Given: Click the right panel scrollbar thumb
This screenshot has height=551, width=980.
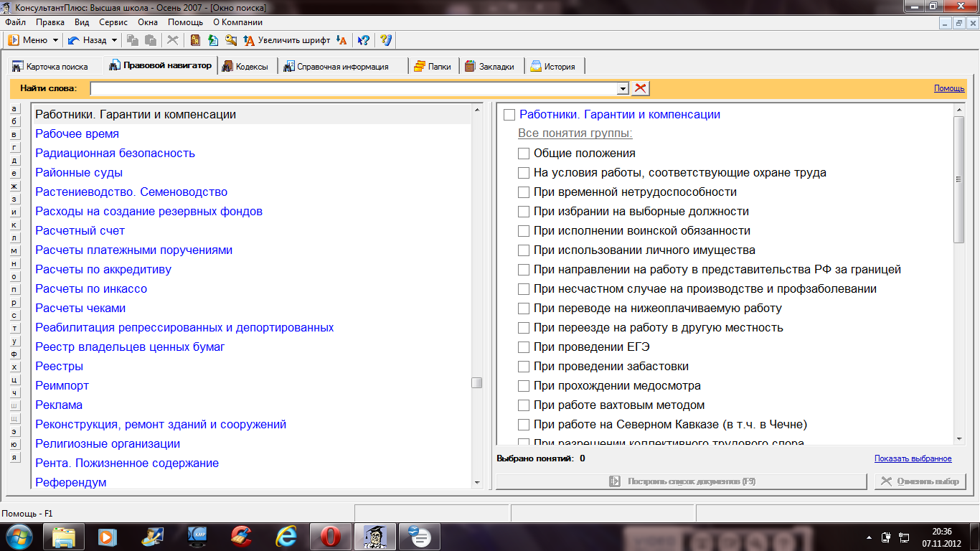Looking at the screenshot, I should click(x=959, y=179).
